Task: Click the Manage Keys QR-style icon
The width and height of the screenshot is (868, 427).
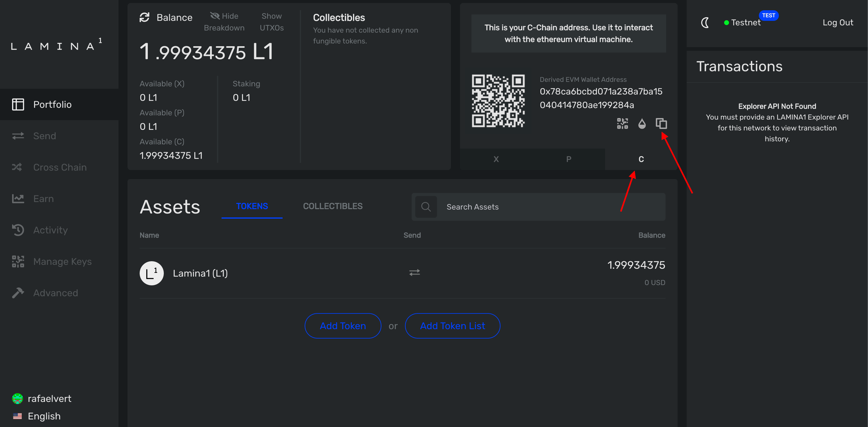Action: pos(18,261)
